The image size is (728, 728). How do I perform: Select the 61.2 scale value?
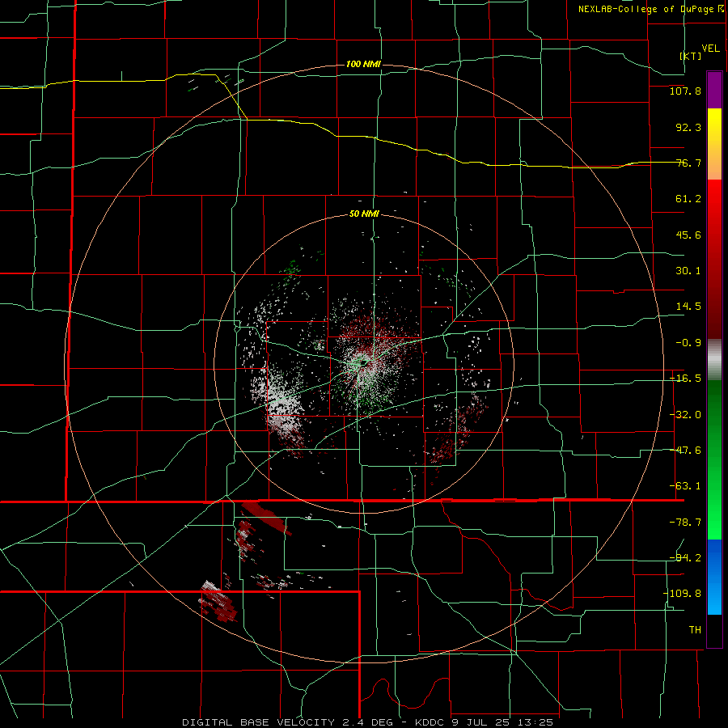688,199
